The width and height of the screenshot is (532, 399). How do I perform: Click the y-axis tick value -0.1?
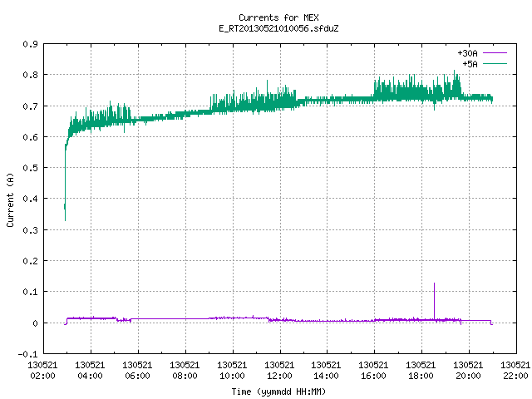27,354
